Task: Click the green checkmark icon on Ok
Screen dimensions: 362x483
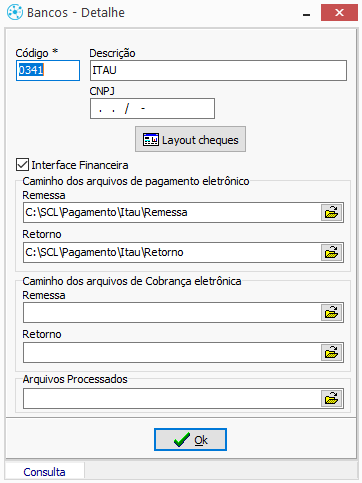Action: pos(182,440)
